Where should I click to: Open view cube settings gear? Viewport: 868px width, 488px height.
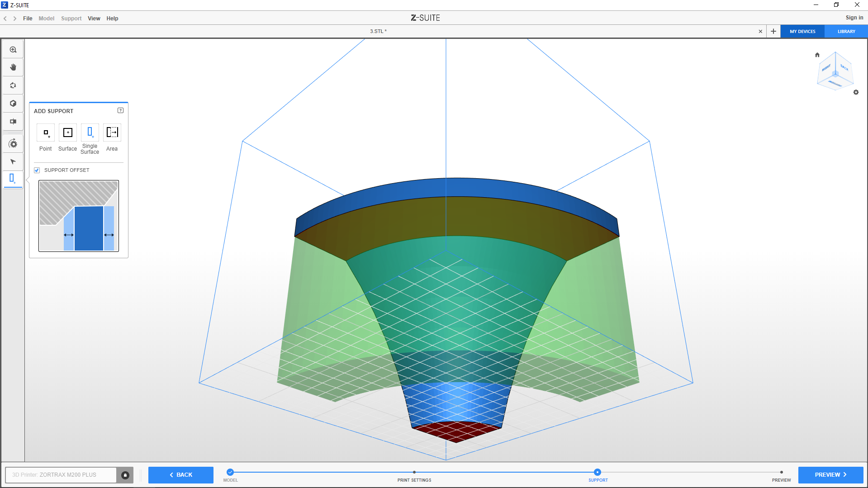point(856,92)
